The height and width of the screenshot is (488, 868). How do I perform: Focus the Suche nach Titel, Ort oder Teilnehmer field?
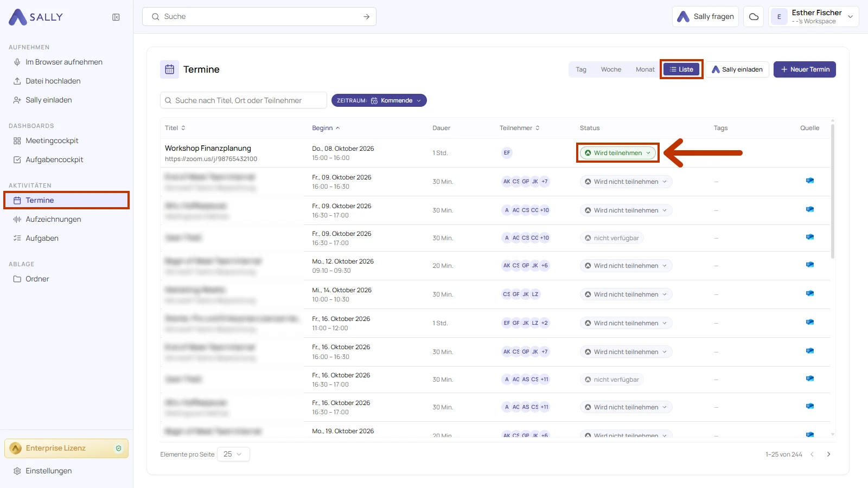244,100
